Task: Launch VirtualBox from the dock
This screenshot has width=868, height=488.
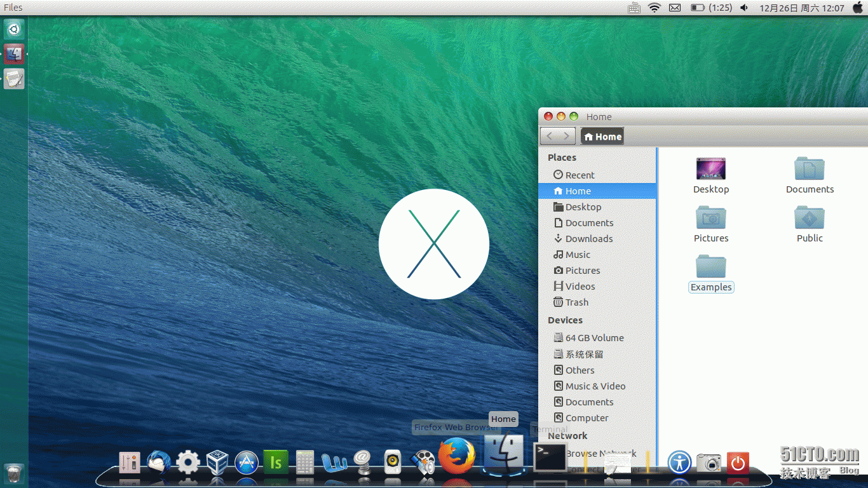Action: (x=217, y=463)
